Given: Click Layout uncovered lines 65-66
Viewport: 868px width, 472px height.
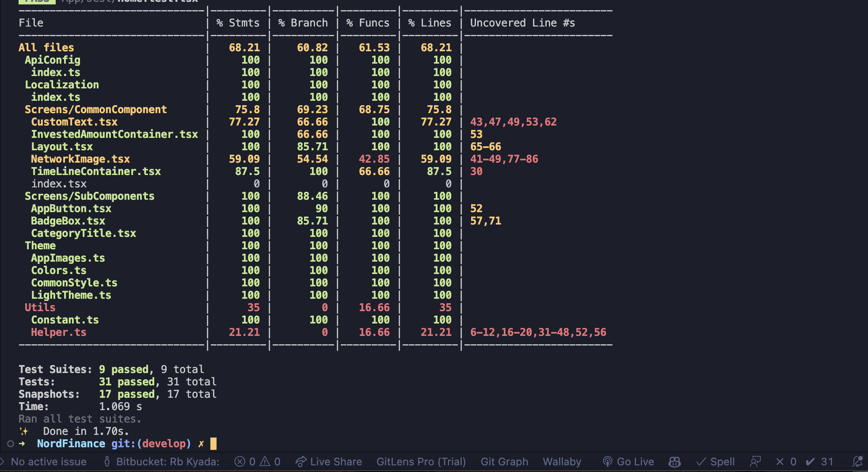Looking at the screenshot, I should (x=485, y=147).
